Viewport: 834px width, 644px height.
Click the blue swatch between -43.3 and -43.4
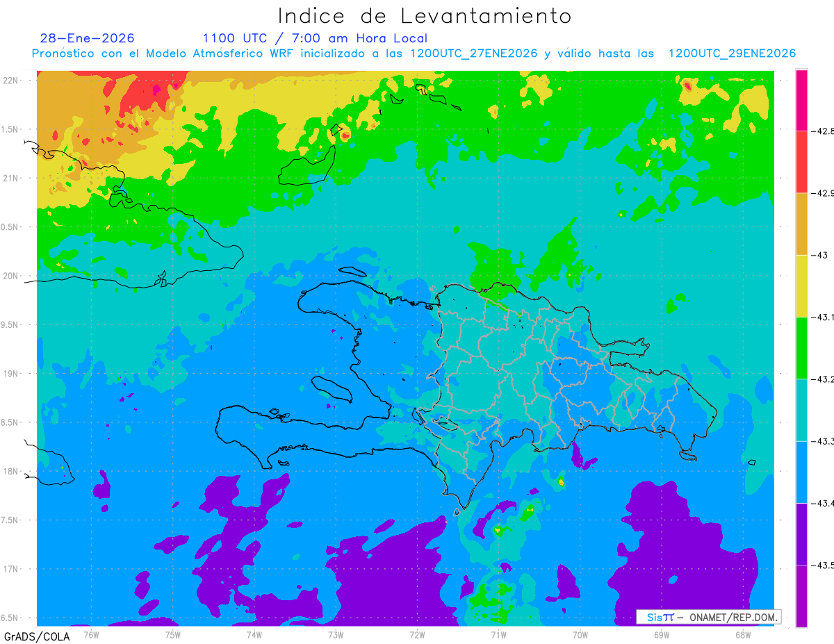pos(801,472)
